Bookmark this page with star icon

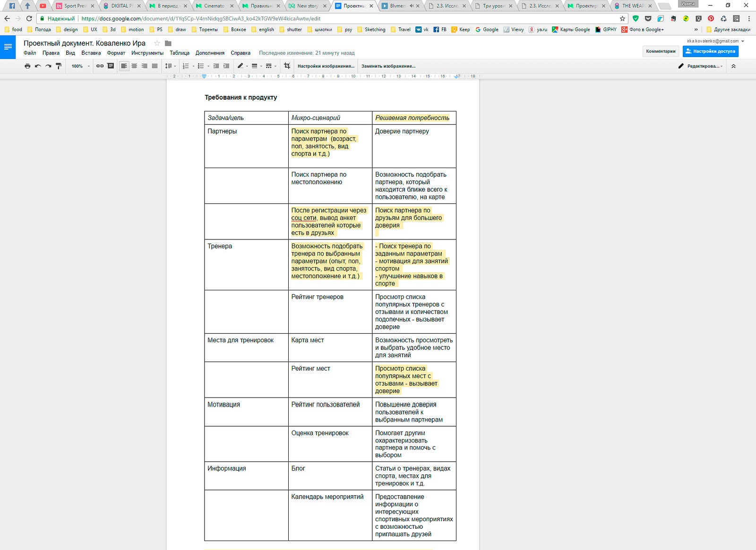[x=622, y=18]
